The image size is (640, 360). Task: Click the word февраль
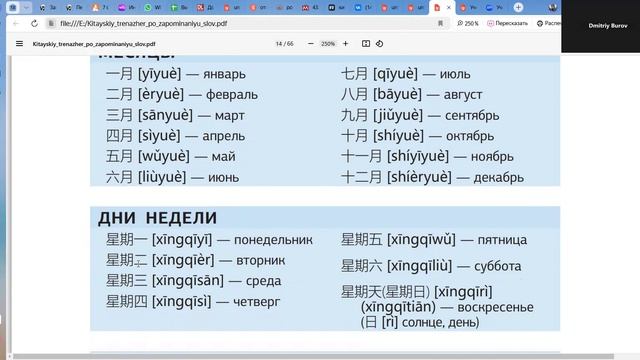click(x=232, y=95)
